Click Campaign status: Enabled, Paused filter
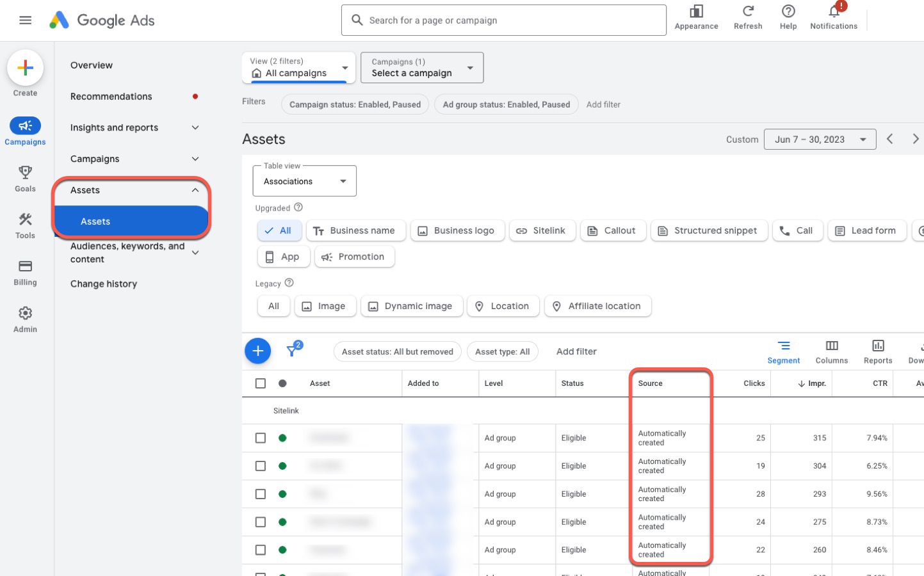 (355, 104)
